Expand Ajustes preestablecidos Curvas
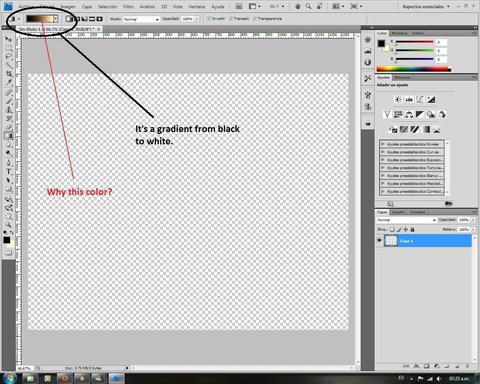The image size is (480, 384). coord(383,152)
